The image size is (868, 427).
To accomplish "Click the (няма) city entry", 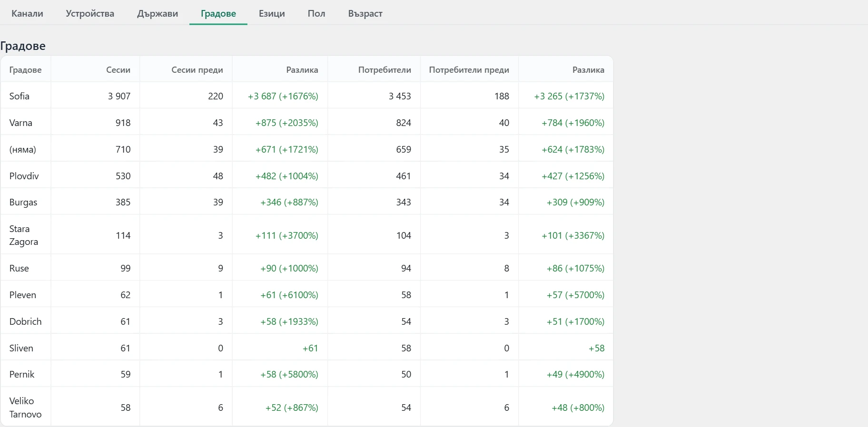I will click(x=23, y=149).
